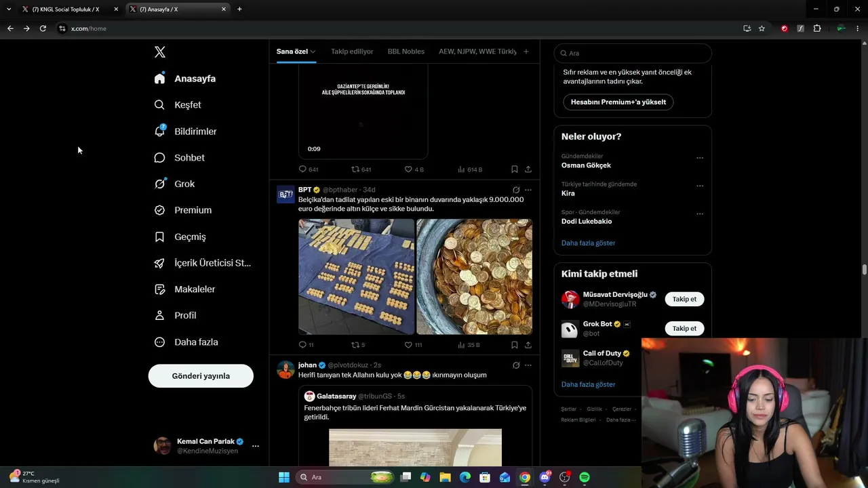
Task: Open the Gizlilik footer link
Action: (595, 409)
